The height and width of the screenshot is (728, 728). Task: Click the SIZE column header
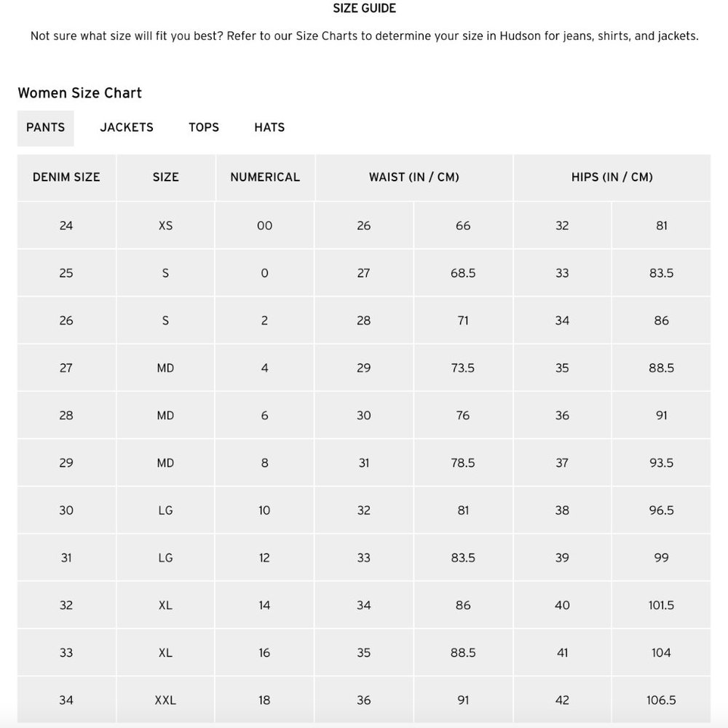(x=166, y=178)
